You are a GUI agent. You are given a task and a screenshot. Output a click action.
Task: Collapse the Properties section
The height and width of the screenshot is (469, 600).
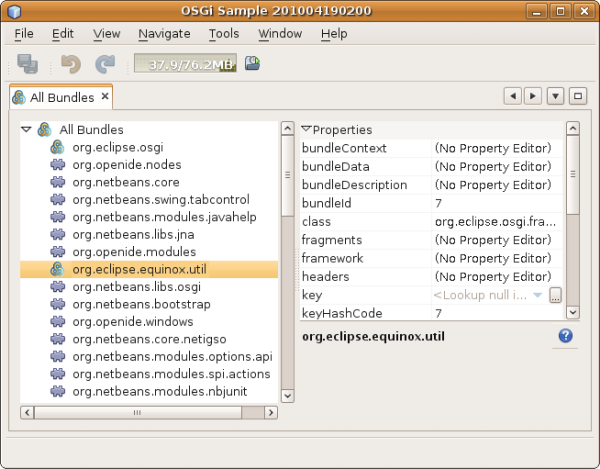307,129
